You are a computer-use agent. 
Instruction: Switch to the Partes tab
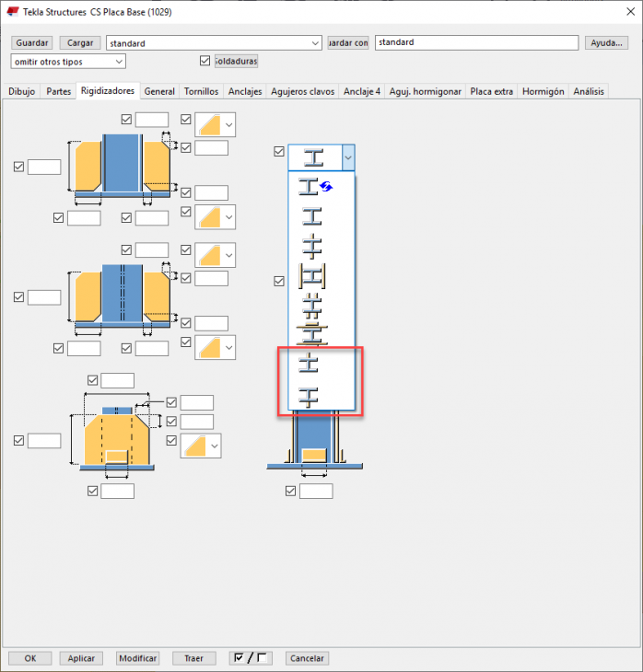pos(59,91)
